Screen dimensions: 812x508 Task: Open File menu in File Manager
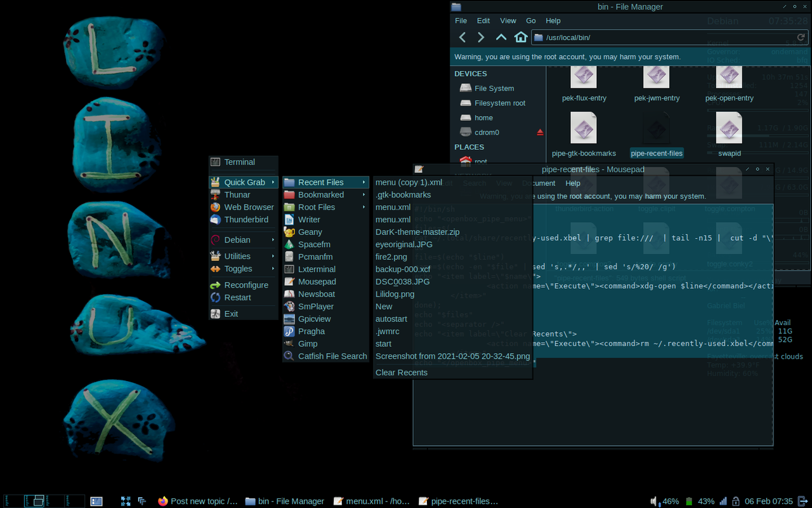461,20
